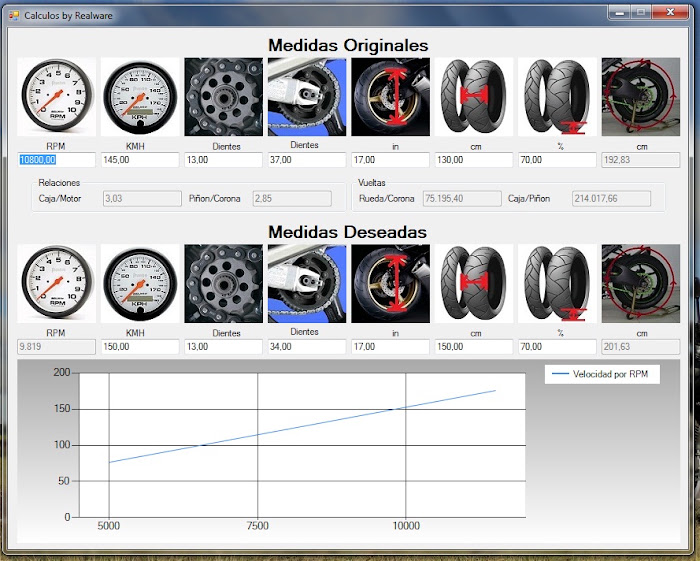Select the desired rear Dientes field 34,00

tap(307, 347)
